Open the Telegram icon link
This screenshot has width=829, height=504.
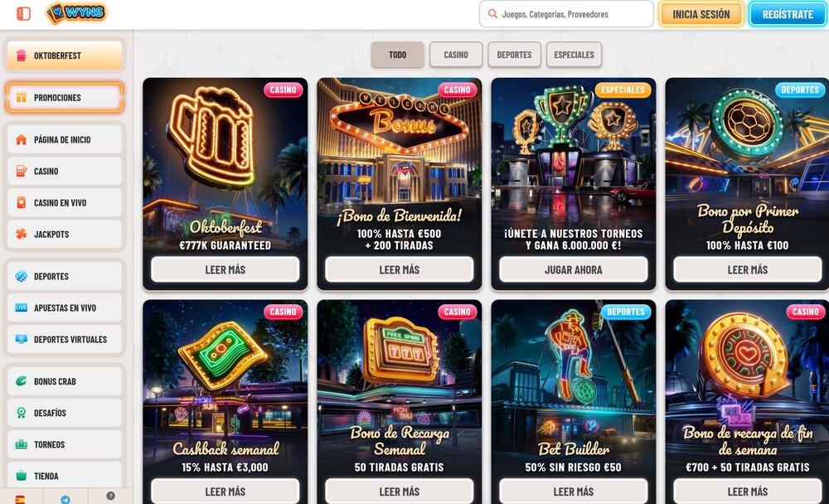tap(65, 499)
